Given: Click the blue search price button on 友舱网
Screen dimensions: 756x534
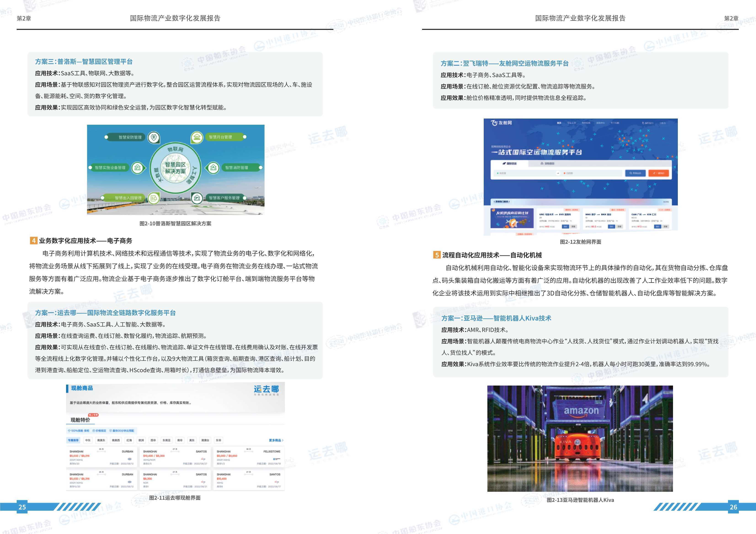Looking at the screenshot, I should [x=635, y=173].
